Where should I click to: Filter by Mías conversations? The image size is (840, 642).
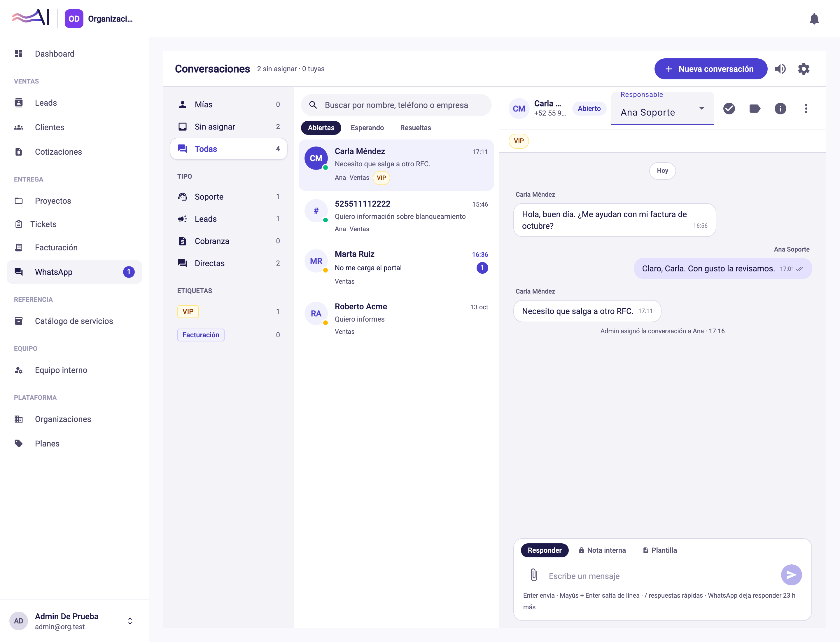[229, 105]
